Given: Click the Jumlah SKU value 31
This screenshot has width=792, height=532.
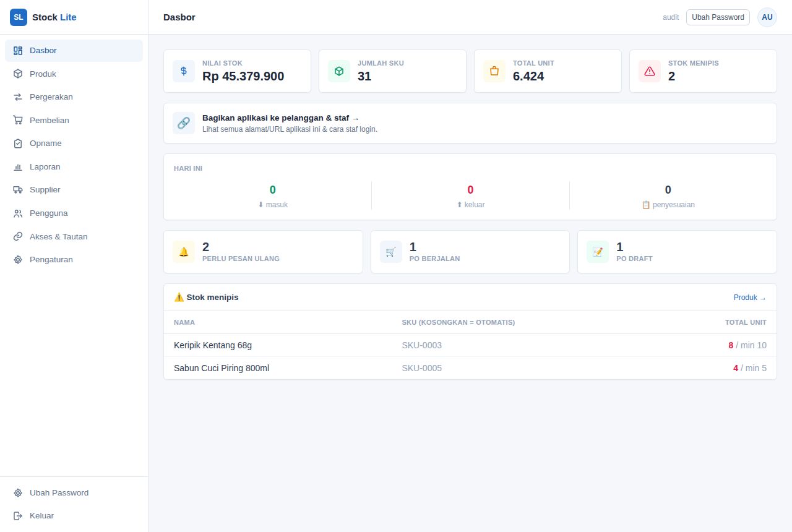Looking at the screenshot, I should [364, 76].
